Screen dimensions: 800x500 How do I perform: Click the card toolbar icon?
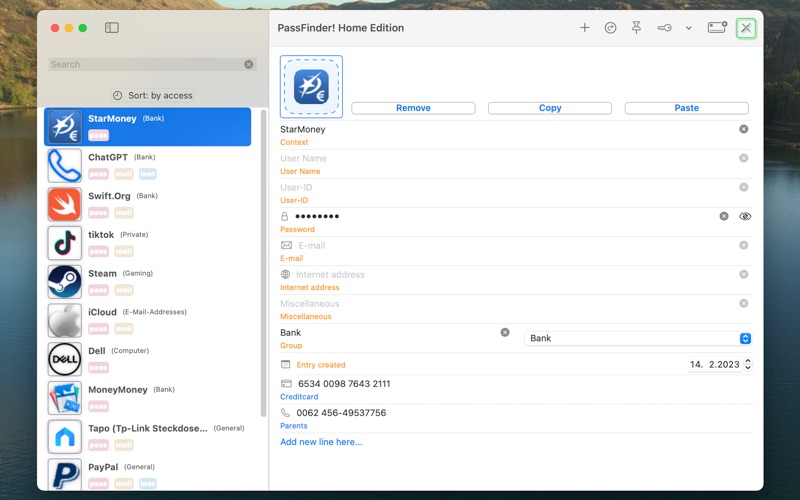click(x=717, y=28)
